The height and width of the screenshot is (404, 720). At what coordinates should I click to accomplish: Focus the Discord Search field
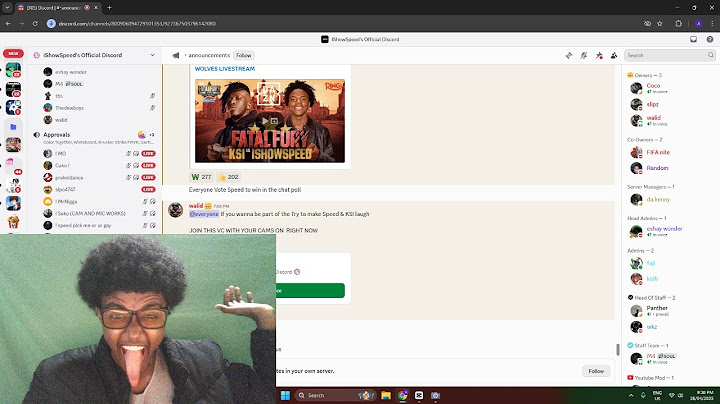pos(670,55)
